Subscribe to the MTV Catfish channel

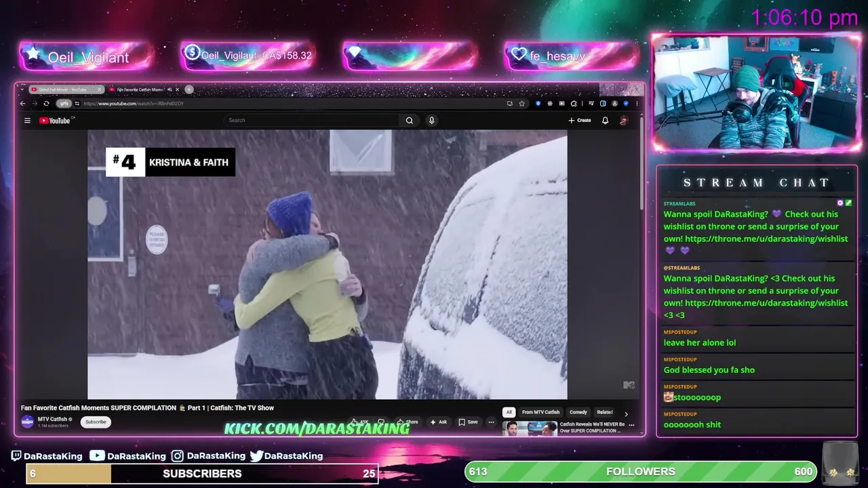(x=96, y=422)
